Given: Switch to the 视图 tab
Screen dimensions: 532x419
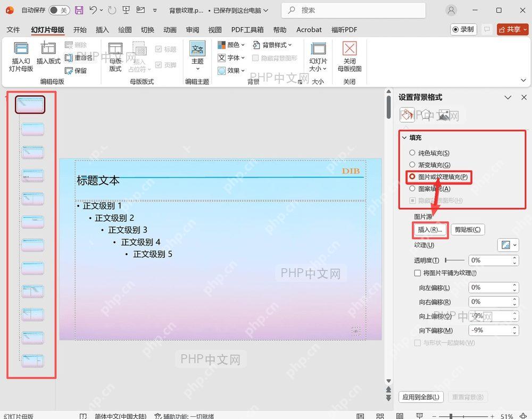Looking at the screenshot, I should click(x=215, y=30).
